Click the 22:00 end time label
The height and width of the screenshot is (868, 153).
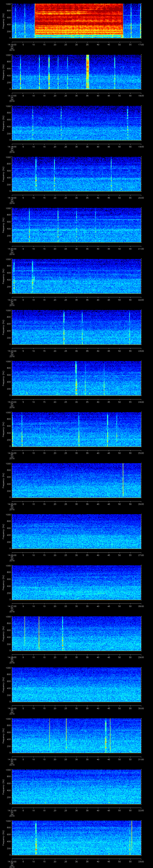tap(141, 300)
